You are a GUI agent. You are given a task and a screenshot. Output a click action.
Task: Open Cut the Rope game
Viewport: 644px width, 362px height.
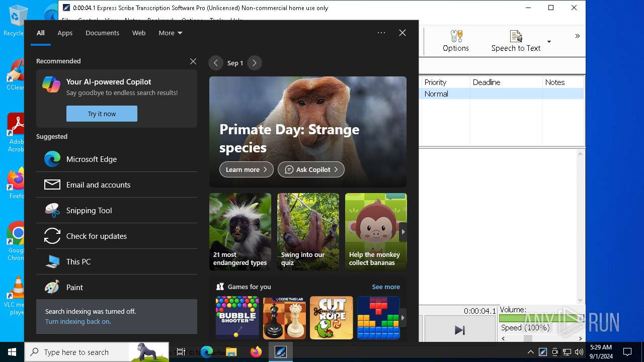[x=332, y=318]
